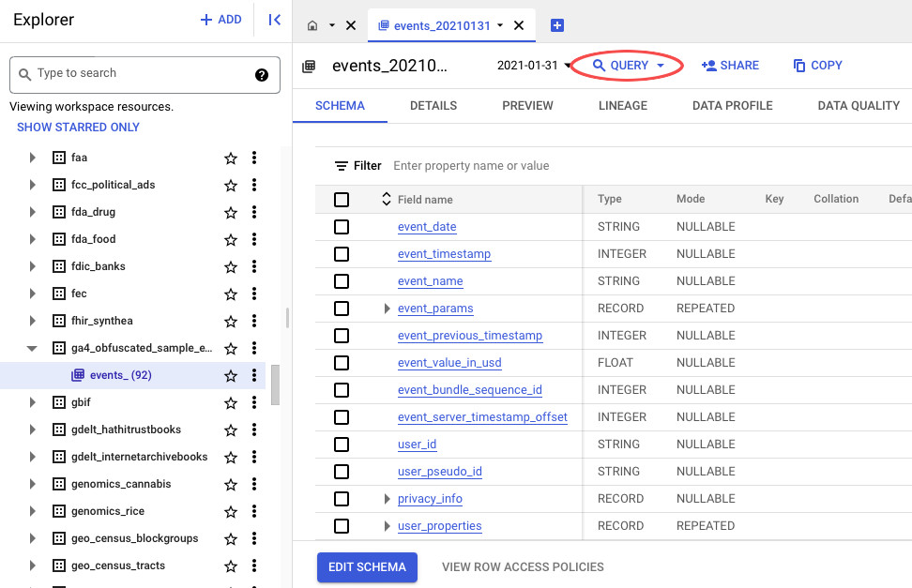Open more actions for gdelt_hathitrustbooks
Viewport: 912px width, 588px height.
pyautogui.click(x=254, y=430)
